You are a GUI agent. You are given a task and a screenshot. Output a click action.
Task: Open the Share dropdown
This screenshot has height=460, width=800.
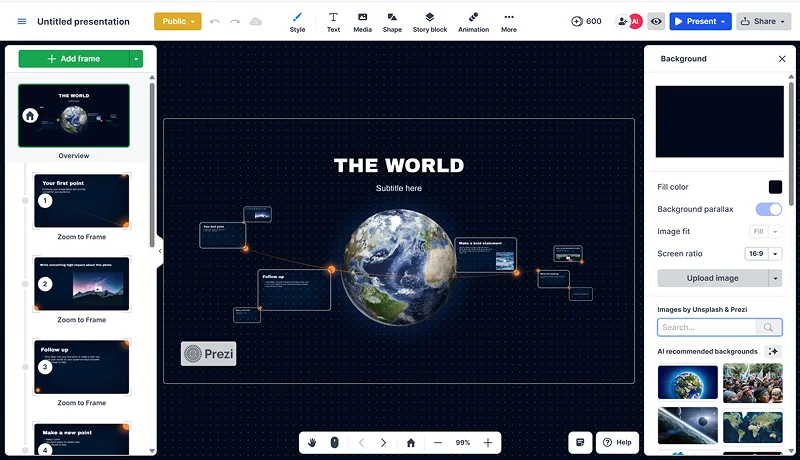click(763, 21)
